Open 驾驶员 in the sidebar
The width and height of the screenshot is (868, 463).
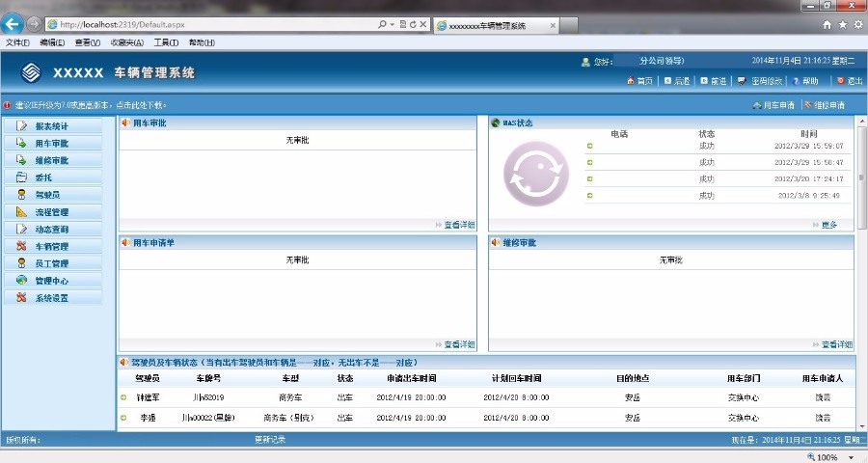[x=53, y=195]
